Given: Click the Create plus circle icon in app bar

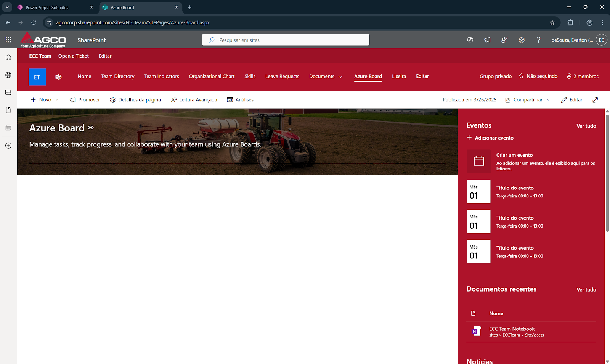Looking at the screenshot, I should pos(8,146).
